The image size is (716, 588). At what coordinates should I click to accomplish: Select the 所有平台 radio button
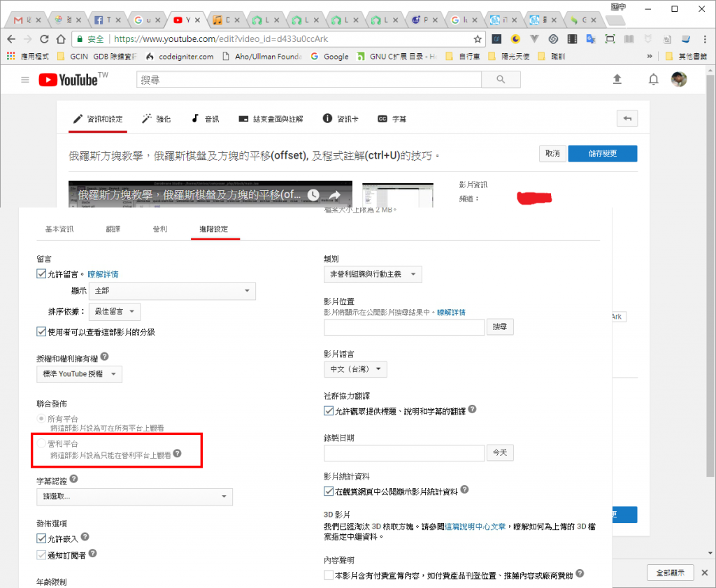41,418
